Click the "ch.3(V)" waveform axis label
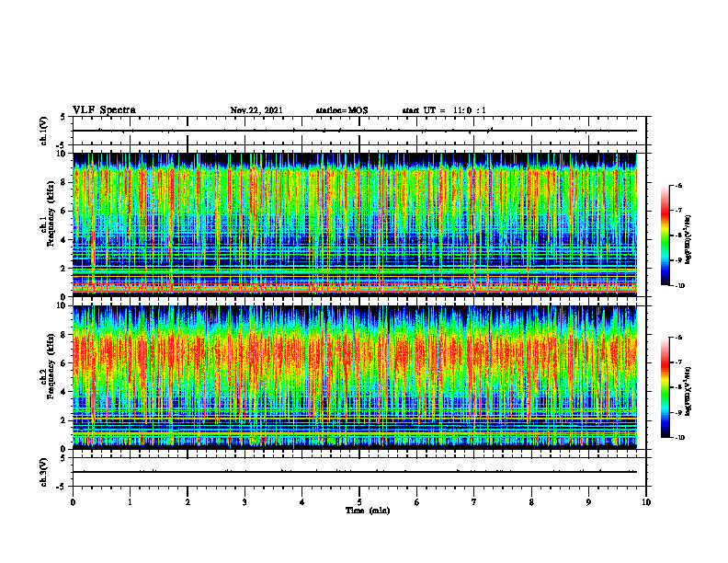The image size is (728, 563). point(43,473)
